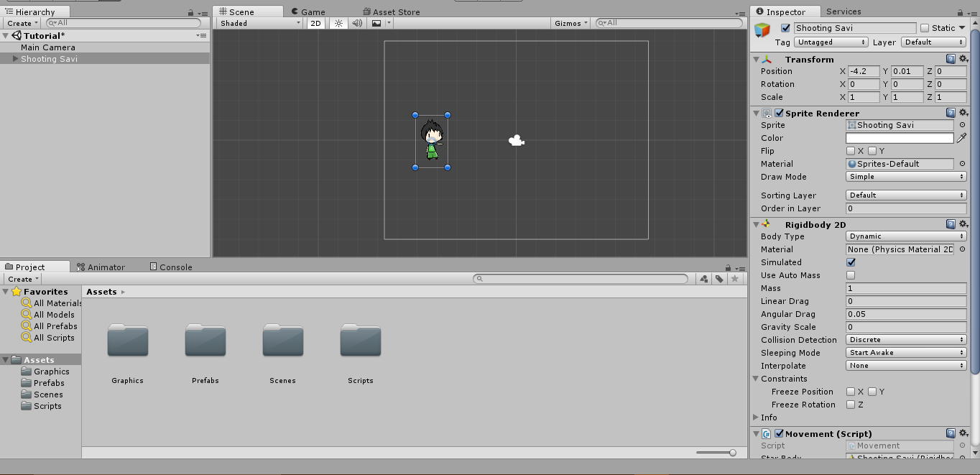Open Sprite Renderer gear settings
The width and height of the screenshot is (980, 475).
[x=963, y=113]
